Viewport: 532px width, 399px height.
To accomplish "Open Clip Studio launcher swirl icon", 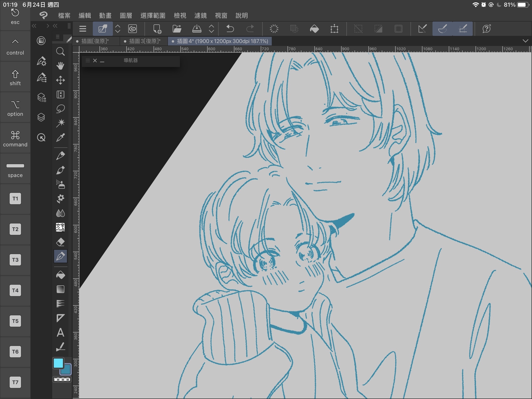I will pyautogui.click(x=133, y=29).
